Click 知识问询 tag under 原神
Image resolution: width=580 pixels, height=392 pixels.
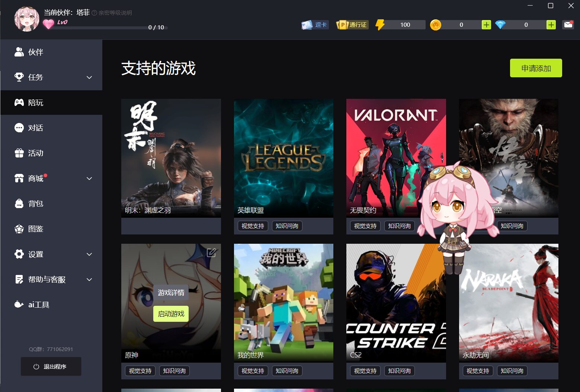point(174,371)
